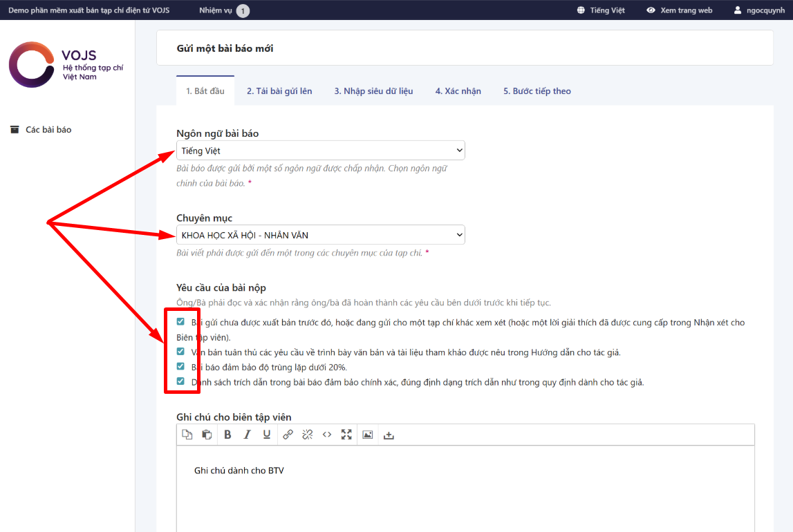Open the Ngôn ngữ bài báo dropdown

320,151
